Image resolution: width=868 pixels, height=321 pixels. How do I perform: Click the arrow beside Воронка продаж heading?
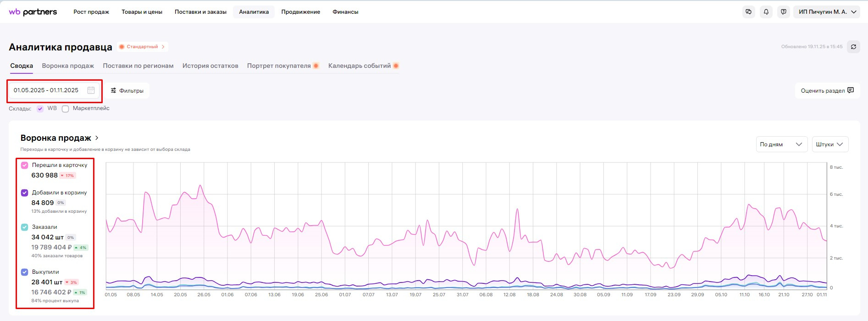coord(97,138)
